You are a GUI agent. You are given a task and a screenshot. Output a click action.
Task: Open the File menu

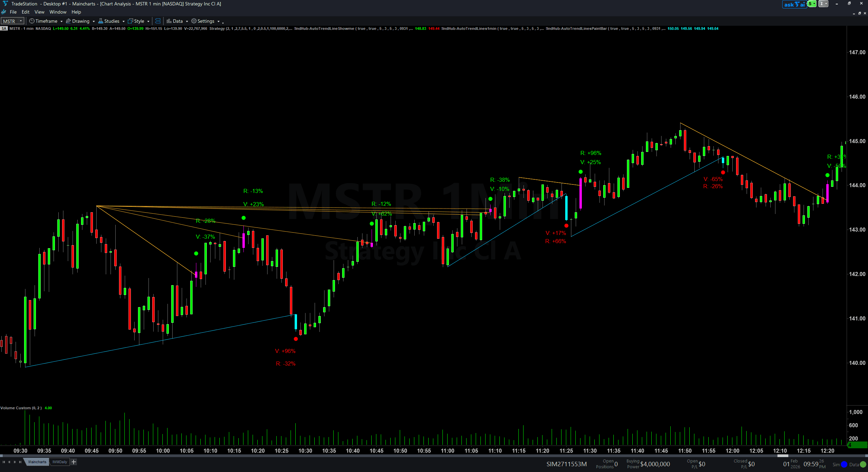[13, 12]
